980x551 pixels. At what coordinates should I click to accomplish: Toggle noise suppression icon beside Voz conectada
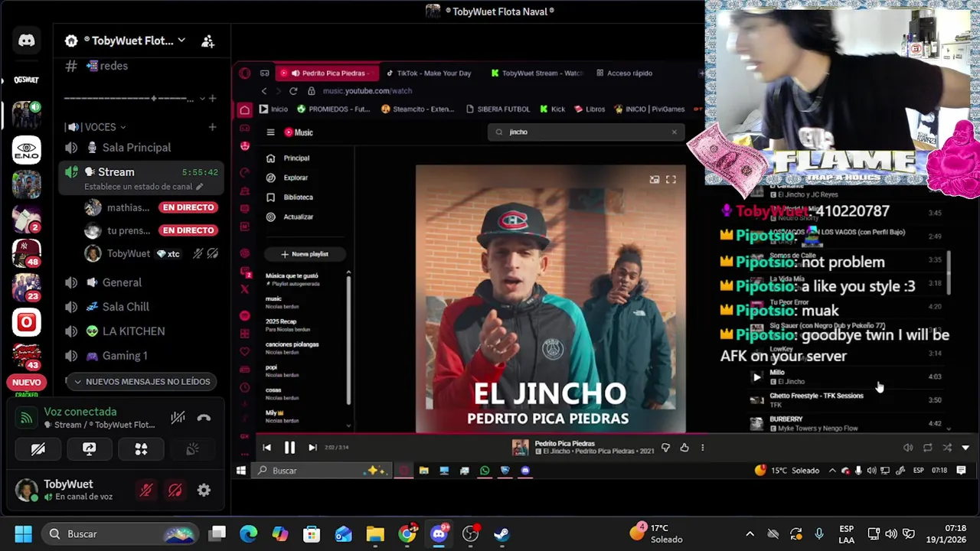[178, 418]
